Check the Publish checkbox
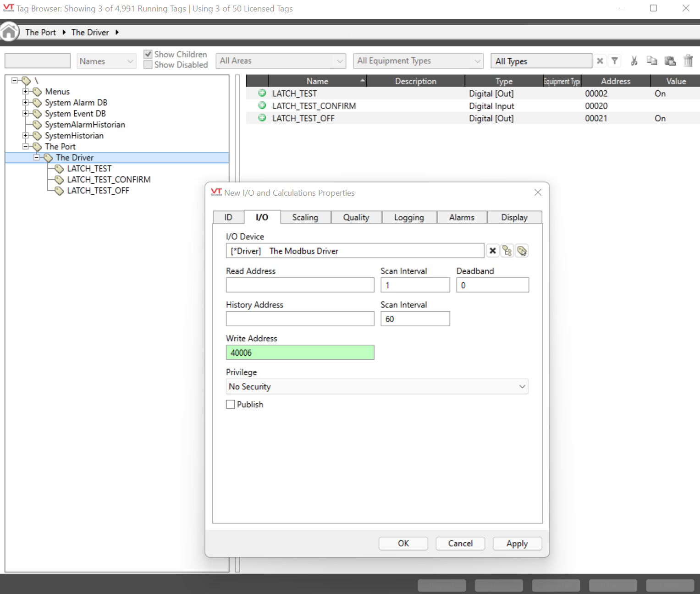The width and height of the screenshot is (700, 594). point(231,404)
